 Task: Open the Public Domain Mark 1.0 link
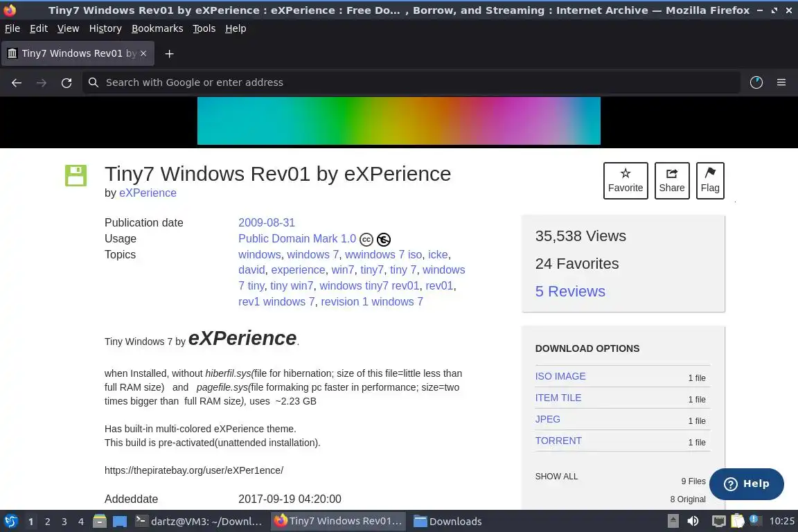(297, 238)
